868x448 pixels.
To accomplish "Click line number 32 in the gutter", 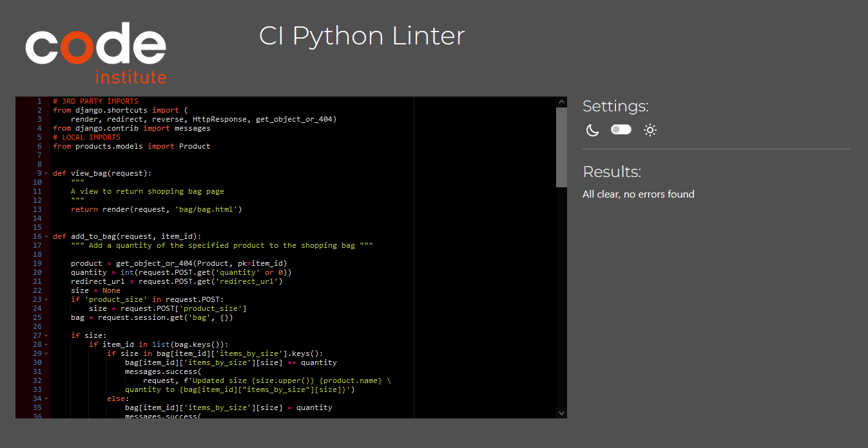I will 37,380.
